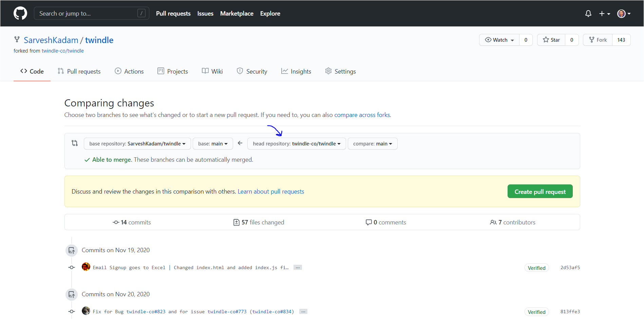644x319 pixels.
Task: Open commit hash 2d53af5
Action: [x=570, y=267]
